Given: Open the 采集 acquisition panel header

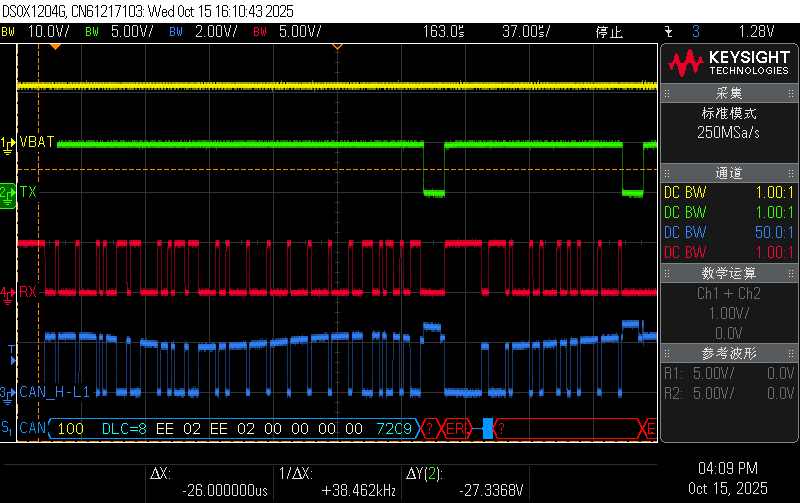Looking at the screenshot, I should point(729,93).
